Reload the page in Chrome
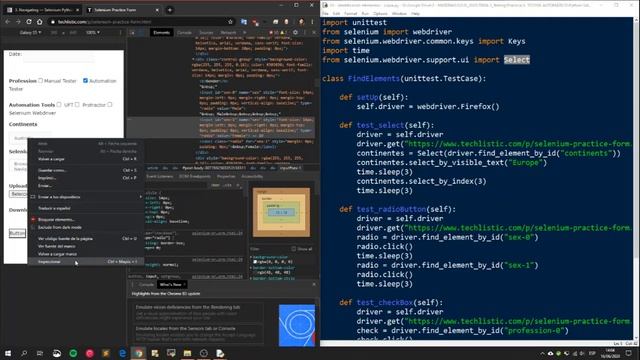Viewport: 640px width, 360px height. click(x=29, y=22)
